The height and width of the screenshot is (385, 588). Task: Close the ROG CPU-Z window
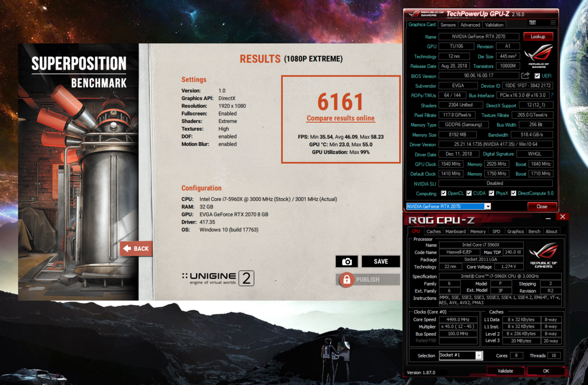(x=562, y=217)
